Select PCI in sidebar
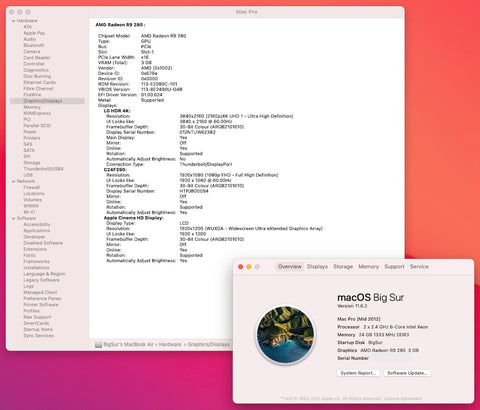 pyautogui.click(x=27, y=119)
